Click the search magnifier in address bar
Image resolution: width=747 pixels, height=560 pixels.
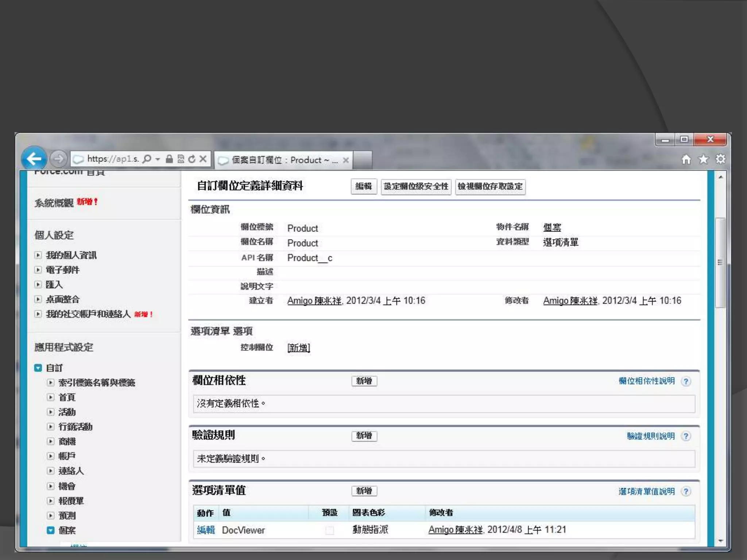pos(147,159)
